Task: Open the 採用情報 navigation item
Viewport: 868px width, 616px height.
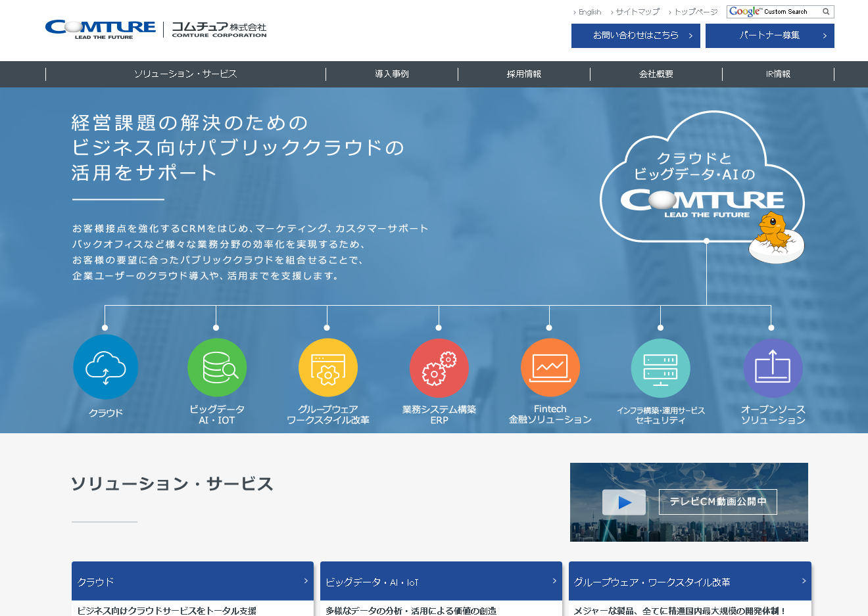Action: [524, 74]
